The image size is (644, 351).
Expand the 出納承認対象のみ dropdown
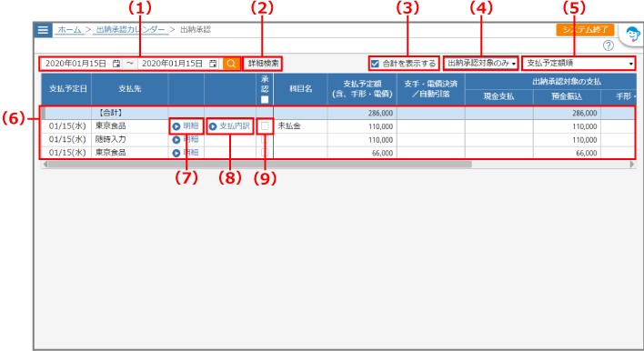tap(481, 64)
